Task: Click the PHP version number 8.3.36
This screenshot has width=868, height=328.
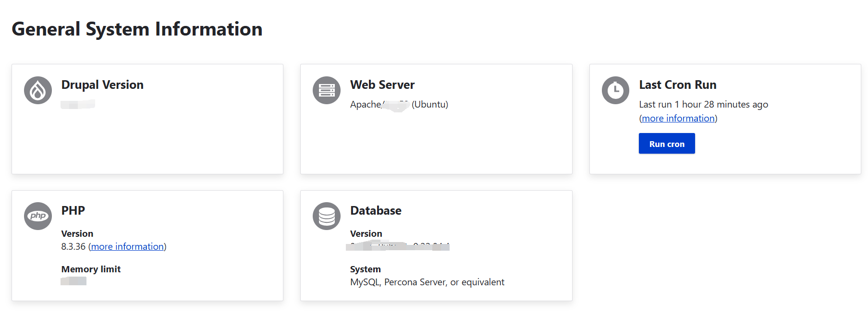Action: (x=73, y=246)
